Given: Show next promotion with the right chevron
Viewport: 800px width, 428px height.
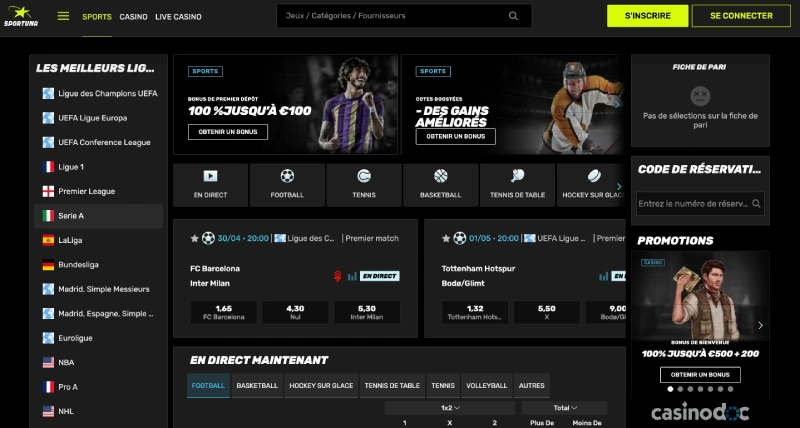Looking at the screenshot, I should click(760, 325).
